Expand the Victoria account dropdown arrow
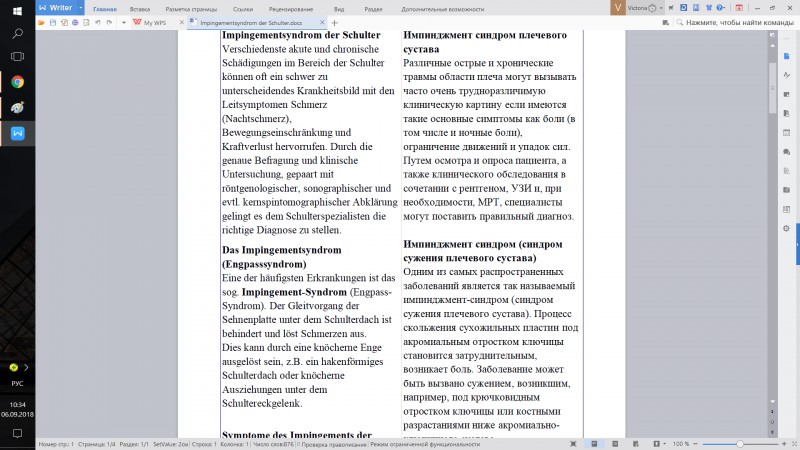This screenshot has height=450, width=800. click(x=661, y=8)
